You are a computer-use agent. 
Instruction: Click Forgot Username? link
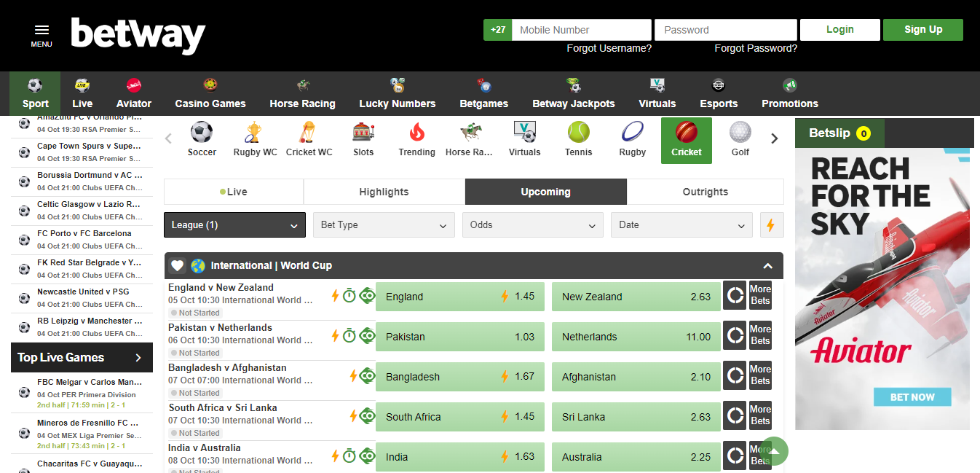tap(609, 48)
